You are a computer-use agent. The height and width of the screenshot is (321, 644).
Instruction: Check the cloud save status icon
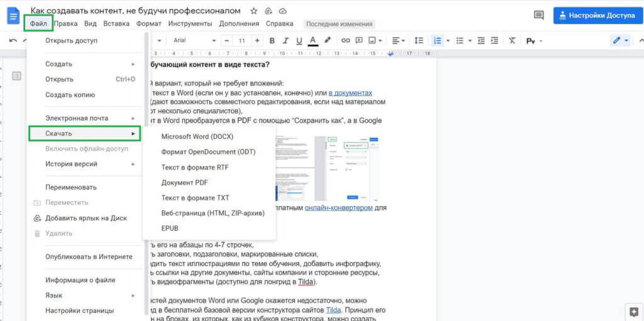tap(282, 11)
